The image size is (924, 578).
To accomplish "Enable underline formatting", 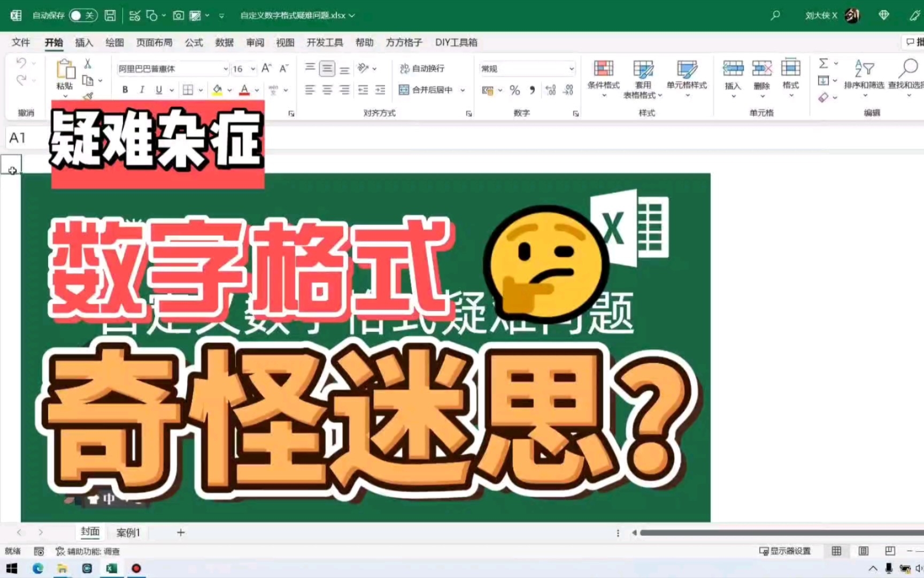I will point(160,89).
